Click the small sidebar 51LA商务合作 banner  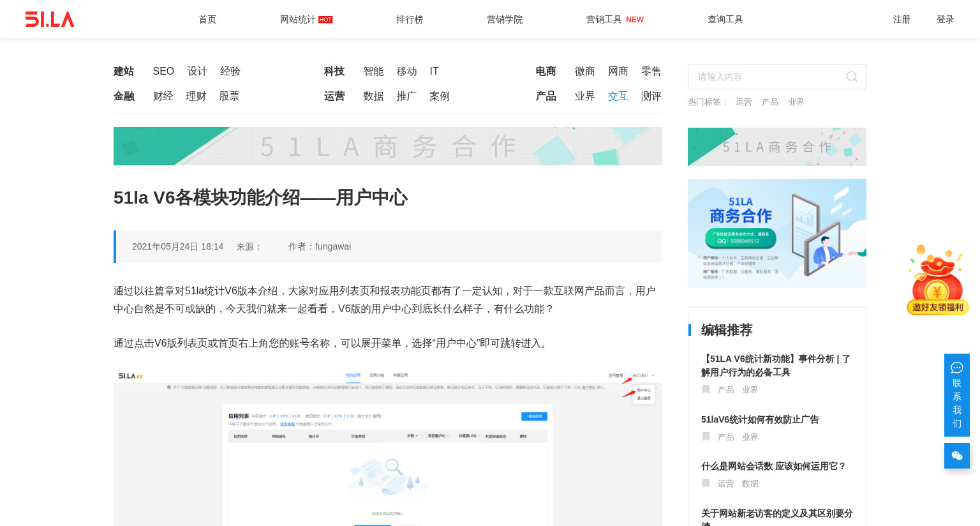[x=777, y=147]
